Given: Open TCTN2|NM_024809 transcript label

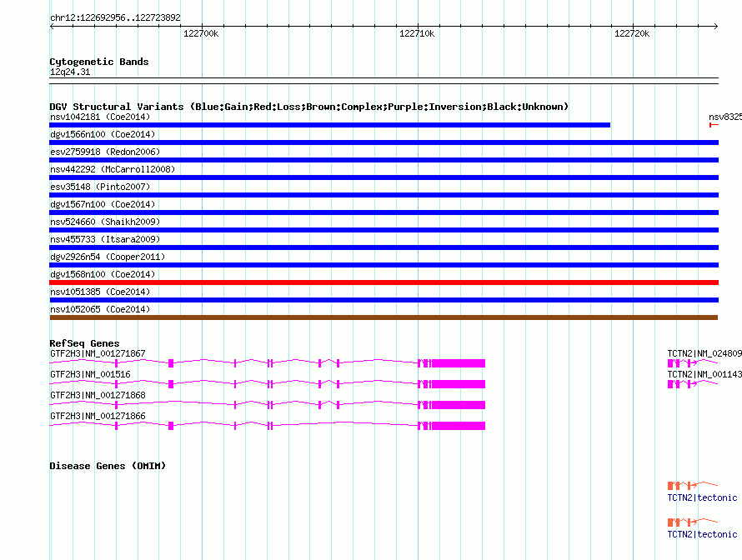Looking at the screenshot, I should coord(704,354).
